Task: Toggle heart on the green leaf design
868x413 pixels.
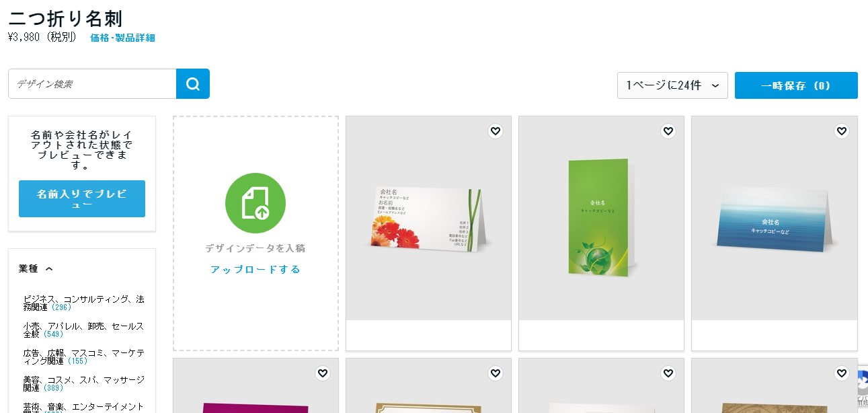Action: [668, 131]
